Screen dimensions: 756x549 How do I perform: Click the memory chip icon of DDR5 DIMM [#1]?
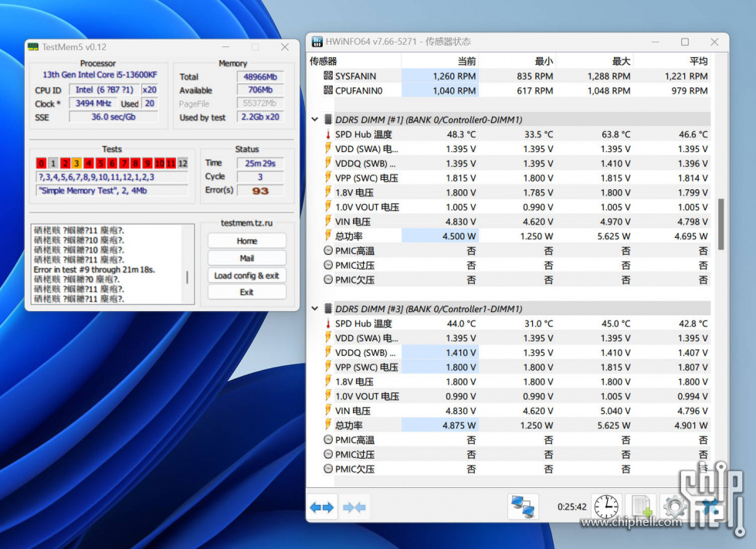click(x=328, y=119)
